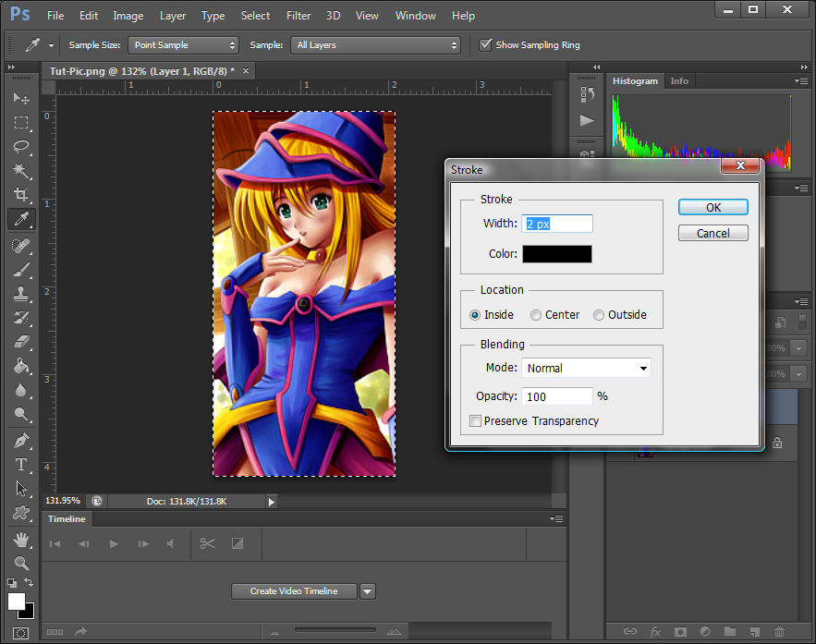The height and width of the screenshot is (644, 816).
Task: Click the Opacity value field
Action: coord(557,396)
